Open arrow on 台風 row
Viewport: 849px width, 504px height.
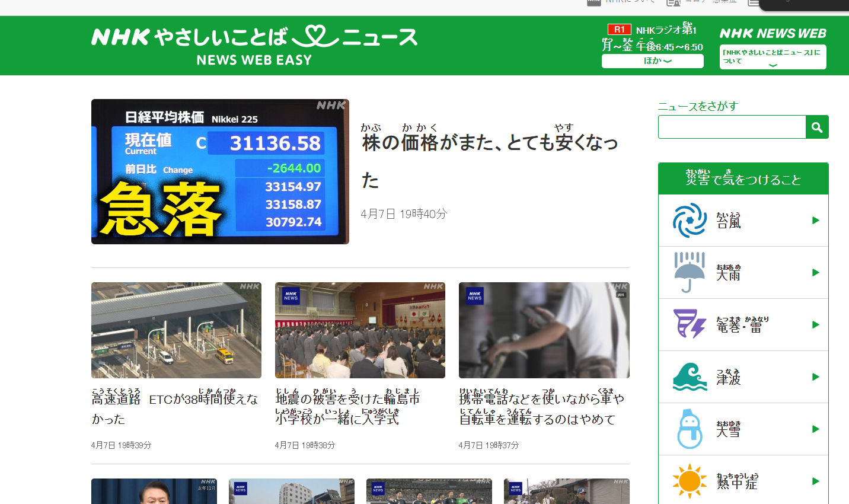click(x=816, y=221)
